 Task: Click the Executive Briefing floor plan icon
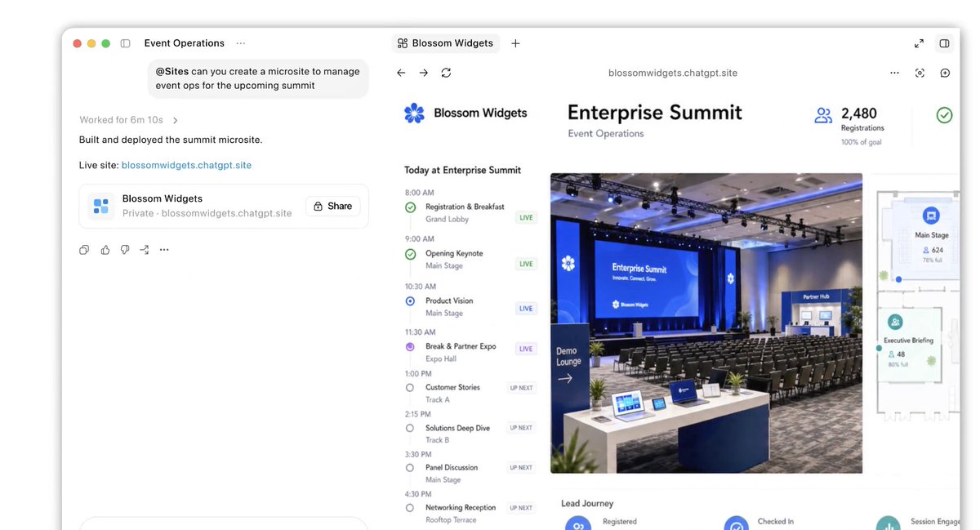tap(895, 322)
